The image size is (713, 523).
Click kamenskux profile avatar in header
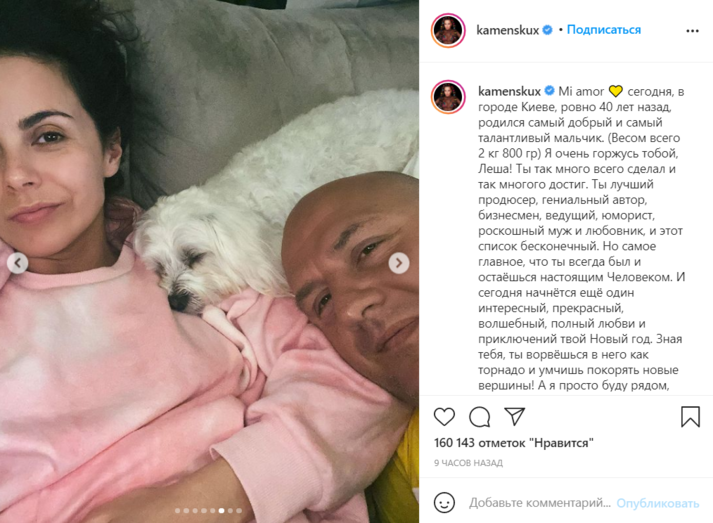[448, 30]
